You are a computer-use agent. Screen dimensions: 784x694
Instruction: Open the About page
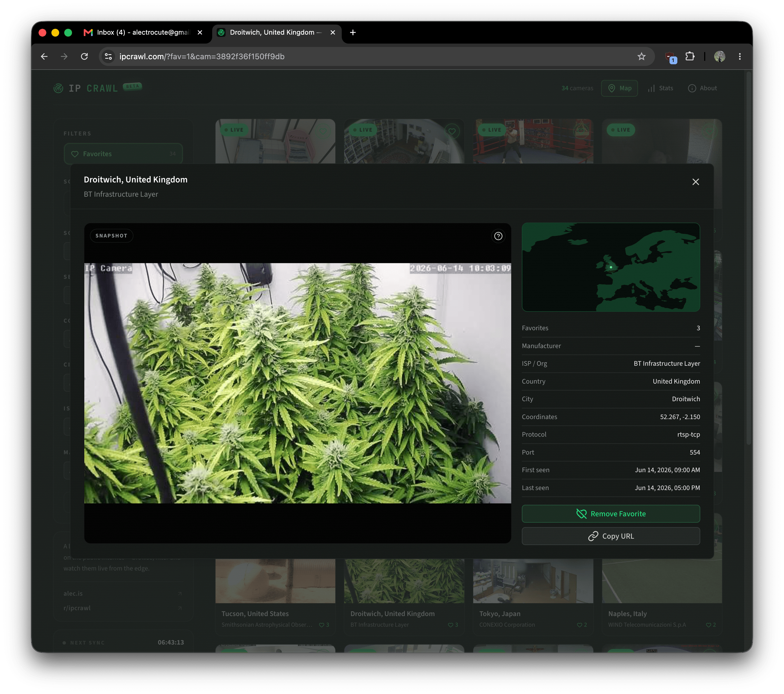[702, 88]
